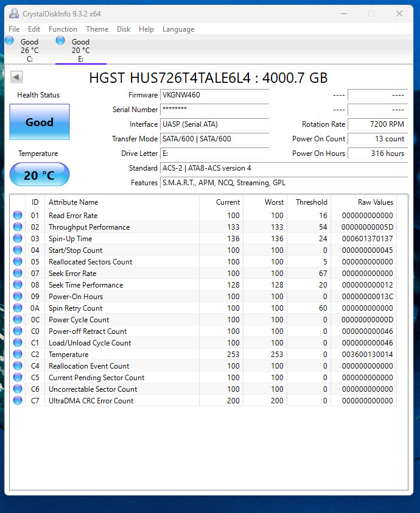The height and width of the screenshot is (513, 420).
Task: Click the Rotation Rate 7200 RPM value
Action: pos(378,124)
